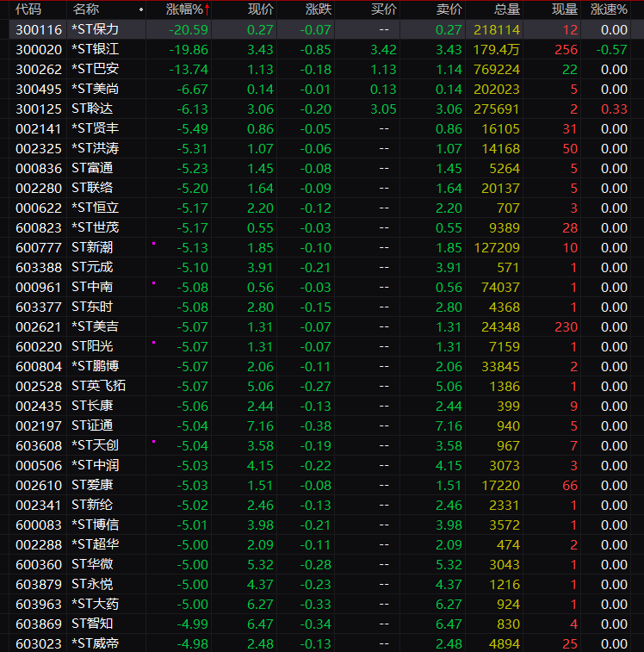Click the red sort arrow beside 涨幅%
The height and width of the screenshot is (652, 644).
(x=207, y=9)
